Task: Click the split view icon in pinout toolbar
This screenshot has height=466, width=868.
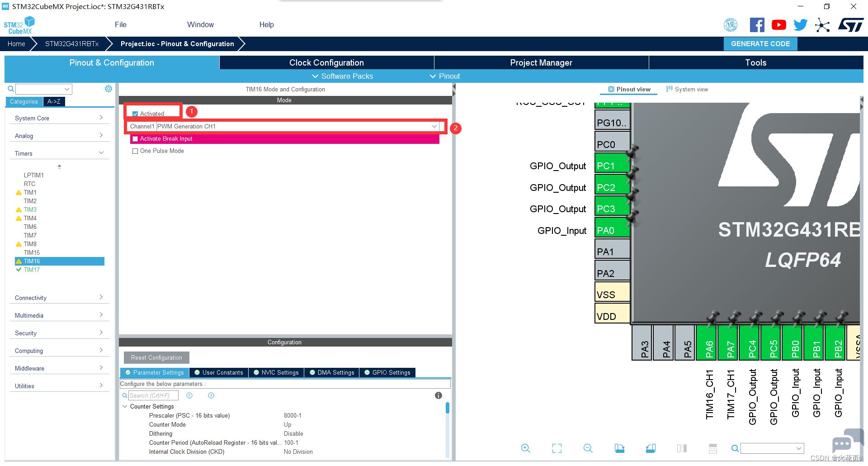Action: [682, 448]
